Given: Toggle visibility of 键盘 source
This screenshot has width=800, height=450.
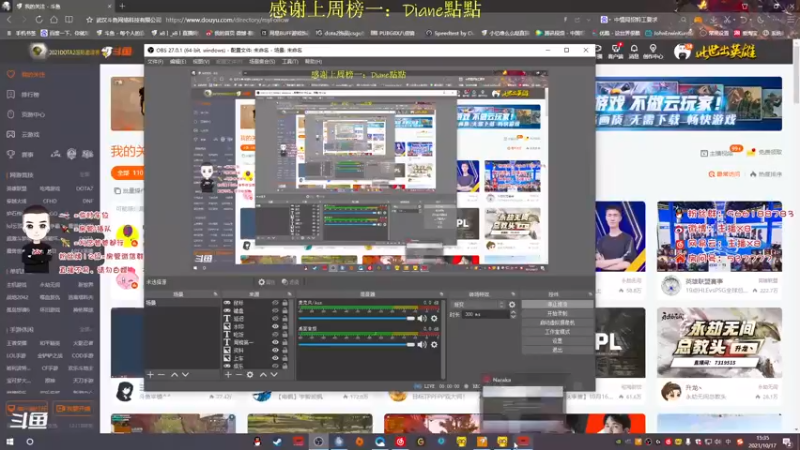Looking at the screenshot, I should (x=275, y=311).
